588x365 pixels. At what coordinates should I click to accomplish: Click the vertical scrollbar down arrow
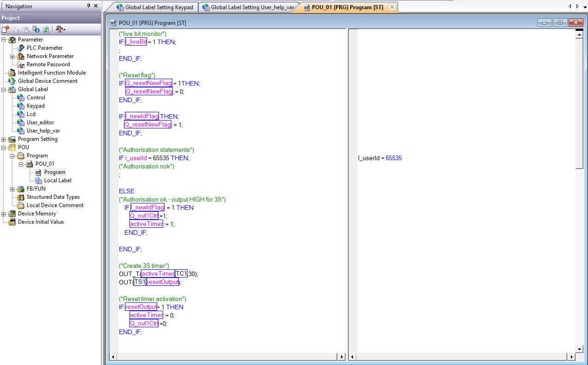point(580,349)
